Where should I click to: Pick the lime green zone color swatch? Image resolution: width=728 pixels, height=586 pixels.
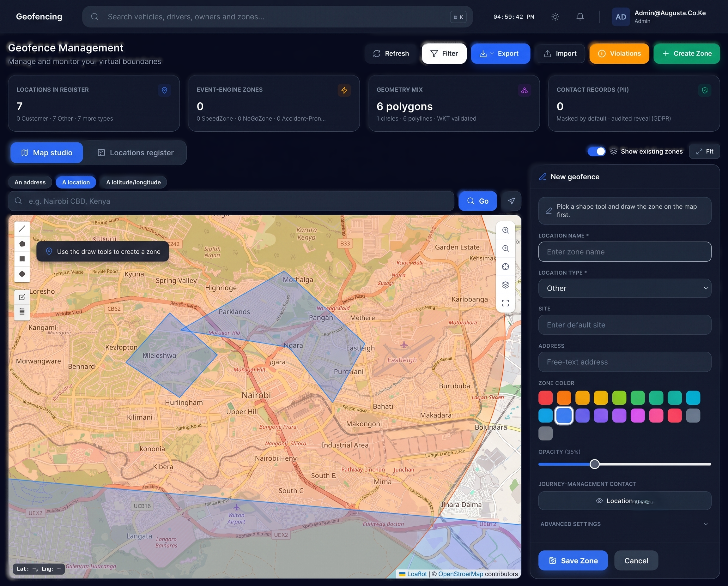(619, 398)
